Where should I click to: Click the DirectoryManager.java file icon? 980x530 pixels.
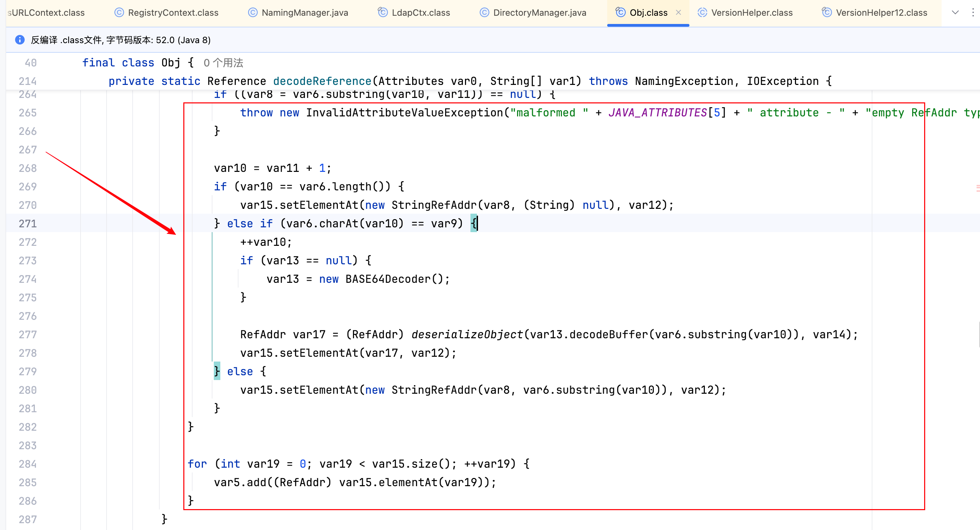point(484,13)
